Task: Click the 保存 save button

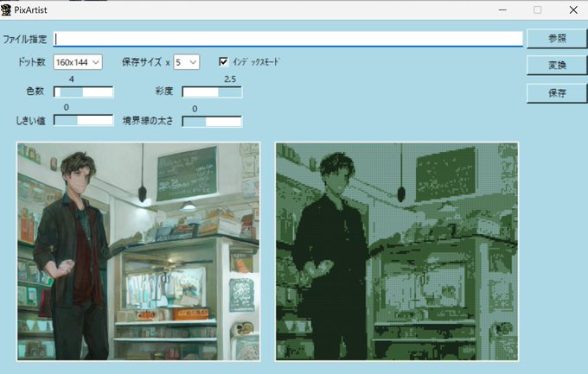Action: point(557,93)
